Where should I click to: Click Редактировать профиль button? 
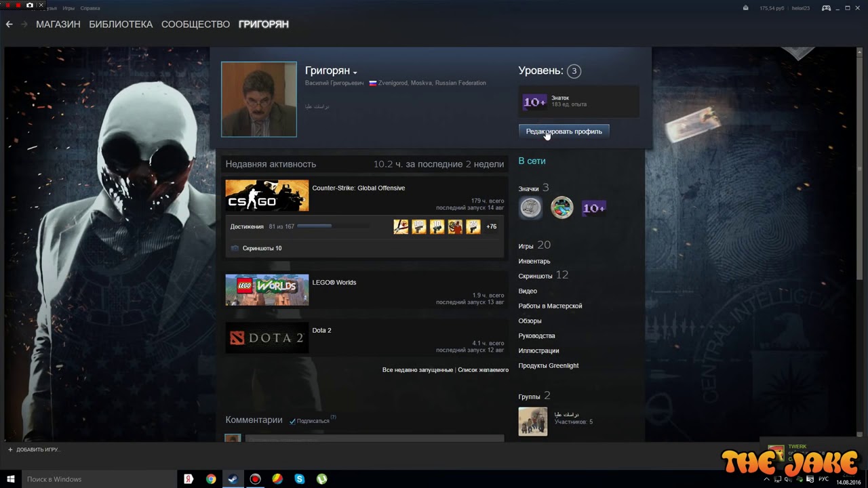pyautogui.click(x=564, y=131)
